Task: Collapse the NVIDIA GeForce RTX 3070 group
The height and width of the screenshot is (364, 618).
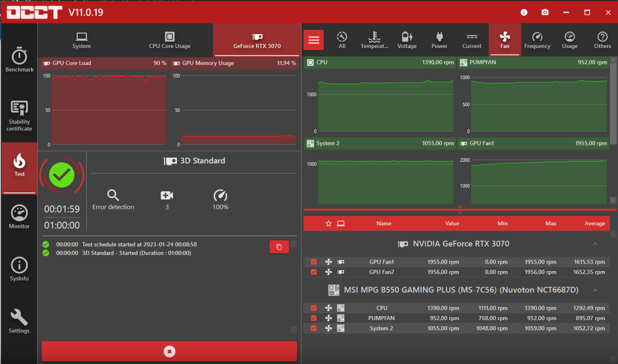Action: [x=595, y=244]
